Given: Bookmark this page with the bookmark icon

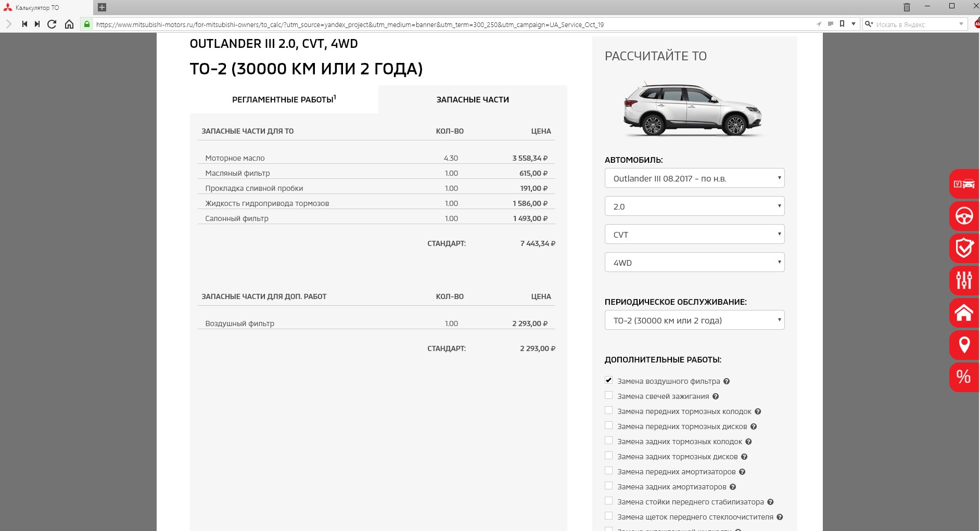Looking at the screenshot, I should pos(842,24).
